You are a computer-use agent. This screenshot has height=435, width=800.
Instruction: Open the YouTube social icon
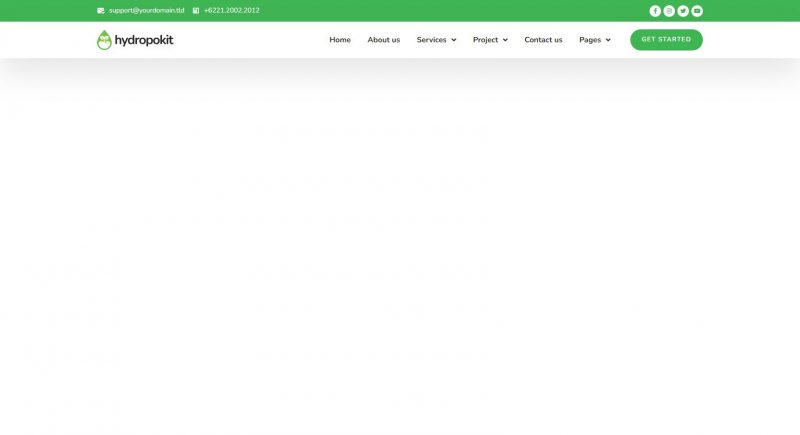click(697, 11)
